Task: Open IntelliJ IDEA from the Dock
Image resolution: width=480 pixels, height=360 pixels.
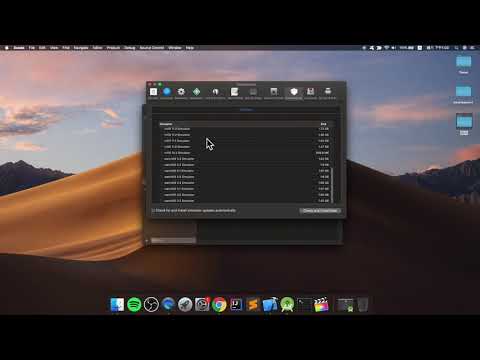Action: click(236, 304)
